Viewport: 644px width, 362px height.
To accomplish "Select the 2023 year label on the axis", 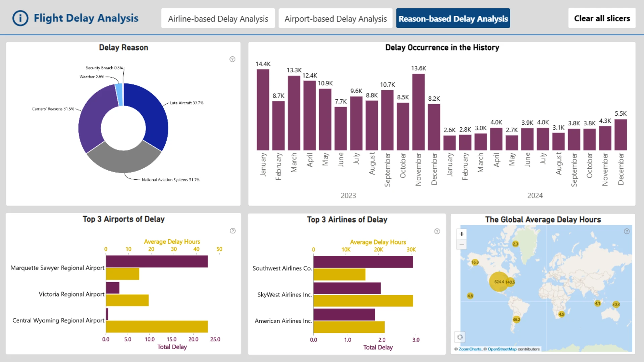I will tap(348, 196).
